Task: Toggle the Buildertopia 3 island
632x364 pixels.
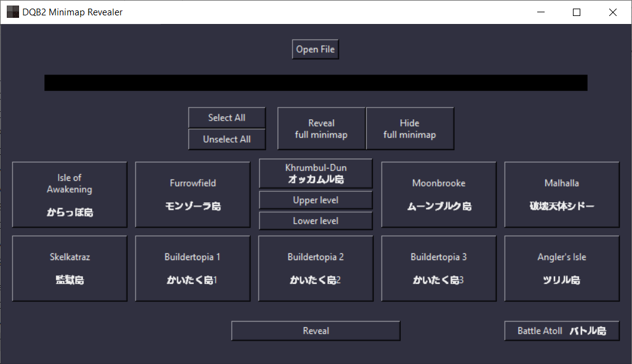Action: coord(439,268)
